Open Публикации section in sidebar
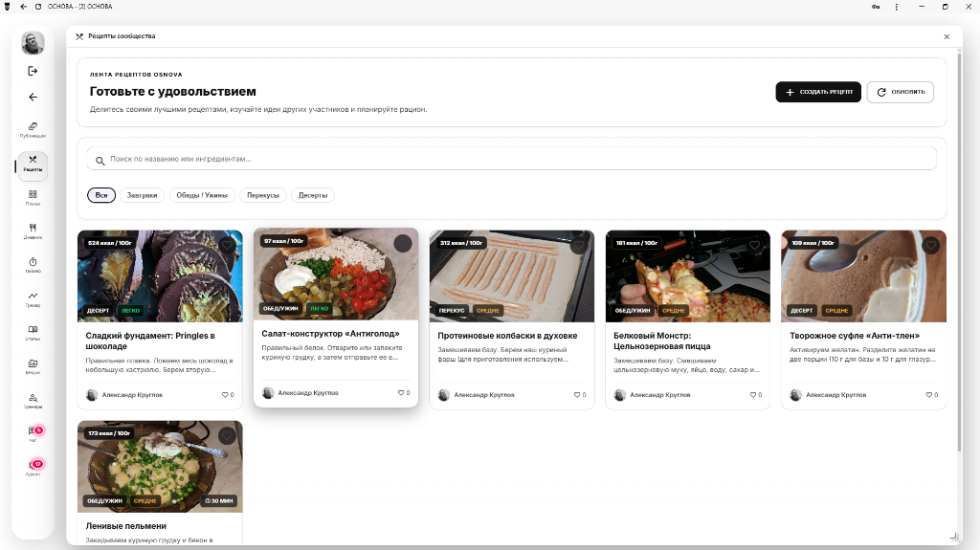Image resolution: width=980 pixels, height=550 pixels. point(33,129)
